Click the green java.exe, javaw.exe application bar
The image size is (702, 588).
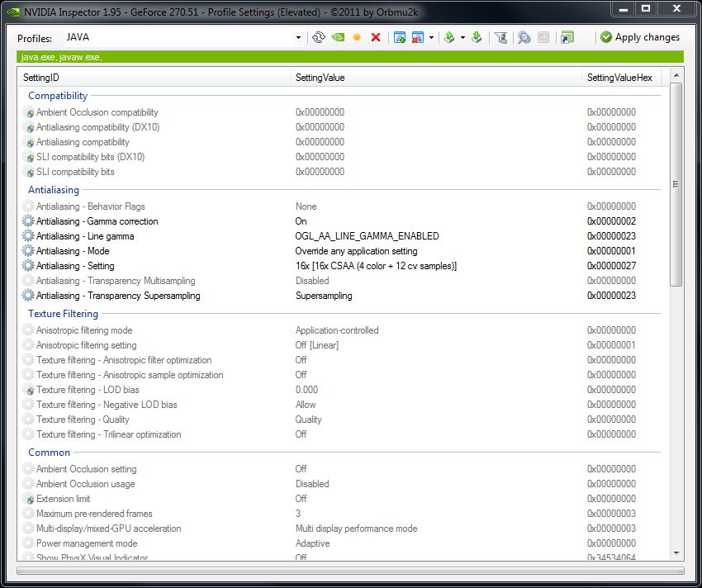point(350,57)
